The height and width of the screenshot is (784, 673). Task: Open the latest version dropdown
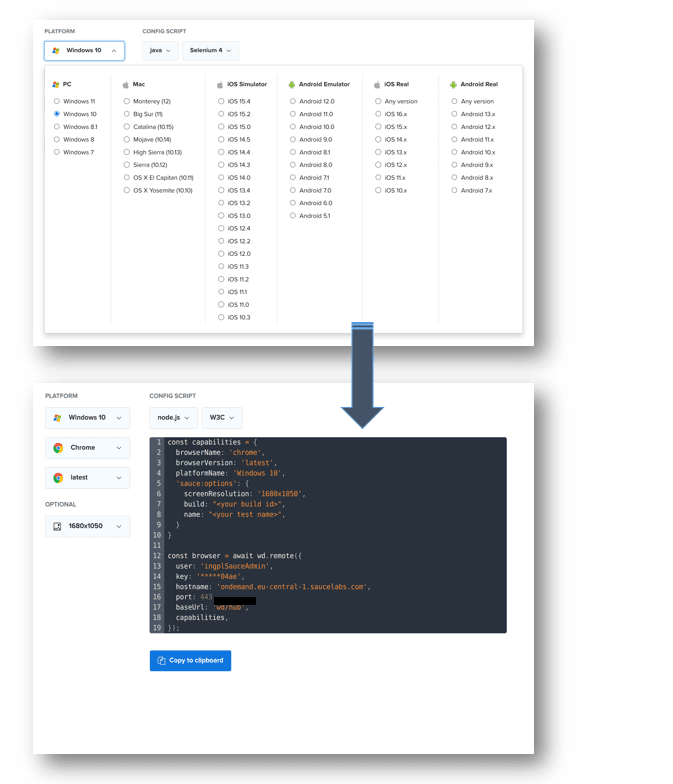(88, 478)
